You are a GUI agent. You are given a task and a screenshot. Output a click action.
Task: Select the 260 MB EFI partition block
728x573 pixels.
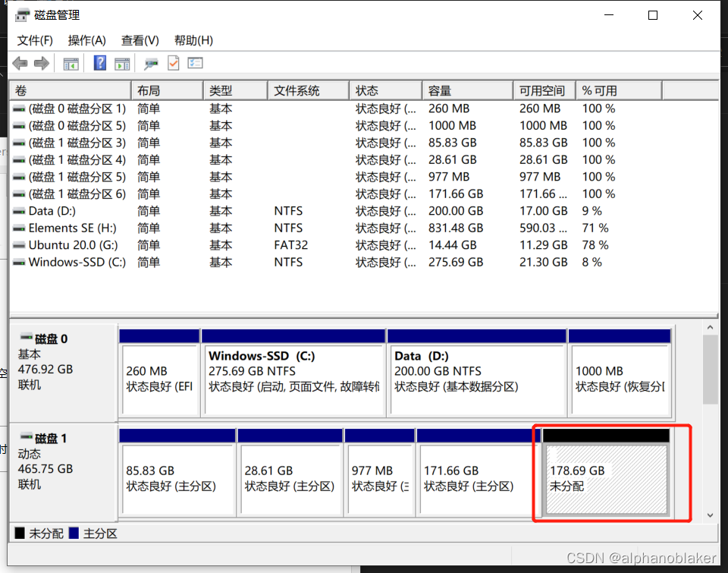[x=159, y=372]
